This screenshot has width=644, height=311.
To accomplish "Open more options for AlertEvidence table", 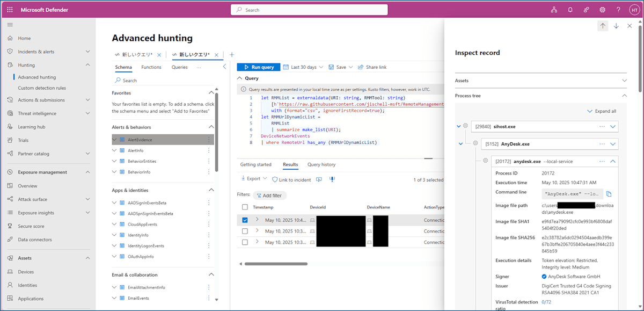I will click(209, 140).
